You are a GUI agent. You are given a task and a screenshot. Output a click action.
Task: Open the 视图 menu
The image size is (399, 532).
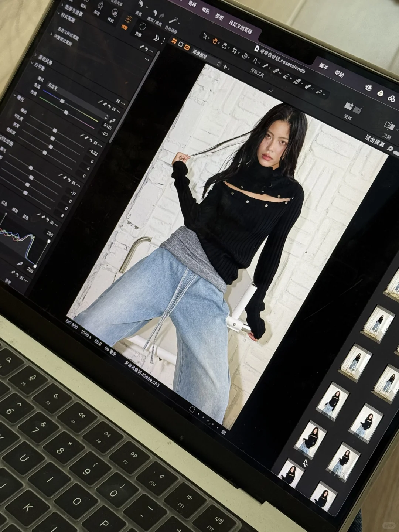pos(219,17)
